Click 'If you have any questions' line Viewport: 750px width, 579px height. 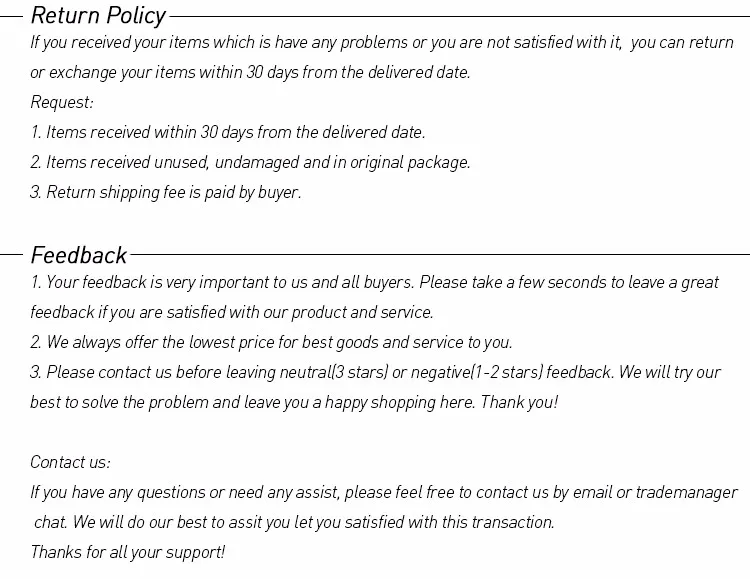point(383,492)
